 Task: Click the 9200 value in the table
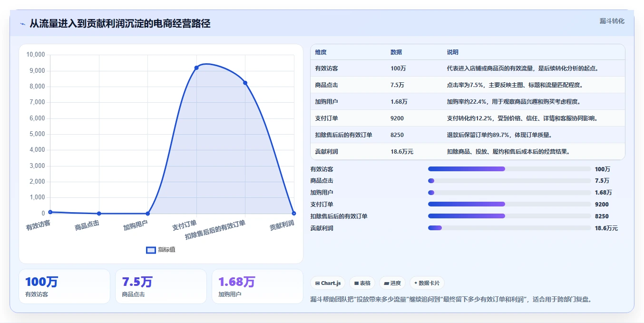pyautogui.click(x=397, y=118)
